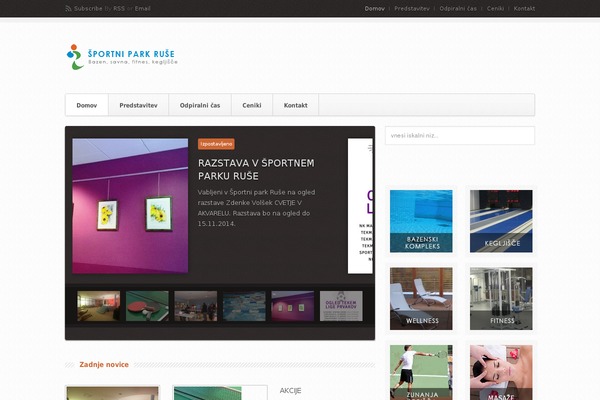Click the partially visible next slide image
The height and width of the screenshot is (400, 600).
[x=360, y=206]
